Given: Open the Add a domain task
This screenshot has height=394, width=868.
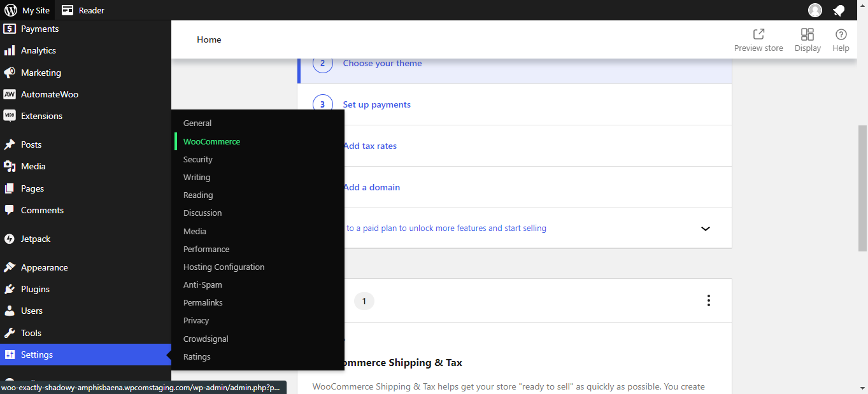Looking at the screenshot, I should point(372,187).
